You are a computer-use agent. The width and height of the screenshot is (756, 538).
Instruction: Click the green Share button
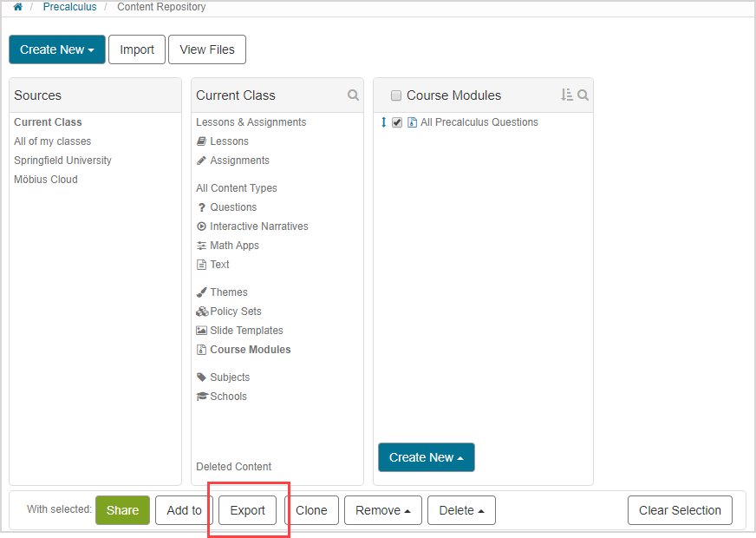click(x=122, y=510)
